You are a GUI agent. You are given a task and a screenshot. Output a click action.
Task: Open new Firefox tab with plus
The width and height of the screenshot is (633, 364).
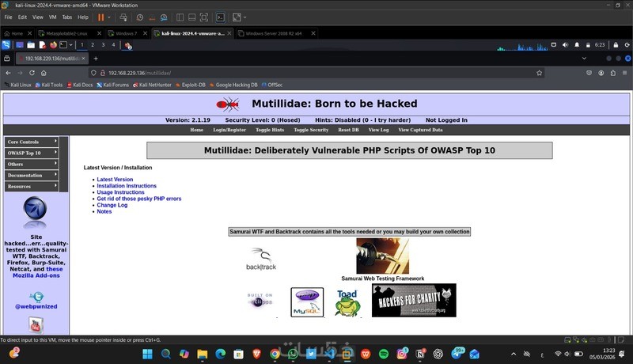(96, 59)
